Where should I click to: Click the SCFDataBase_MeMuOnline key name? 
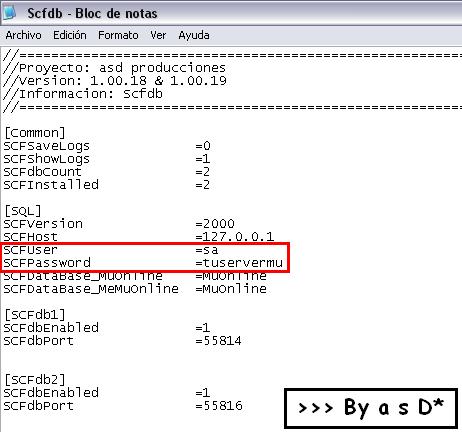[x=91, y=289]
